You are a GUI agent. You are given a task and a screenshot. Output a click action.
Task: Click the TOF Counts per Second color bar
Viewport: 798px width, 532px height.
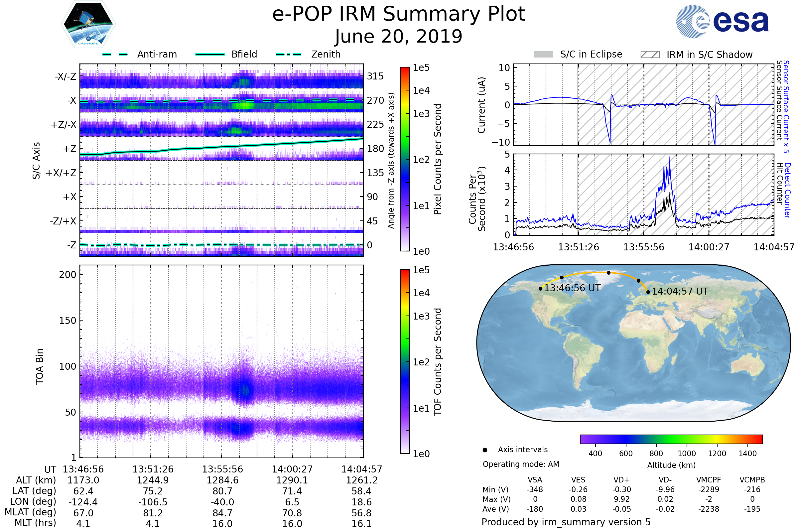[x=405, y=361]
